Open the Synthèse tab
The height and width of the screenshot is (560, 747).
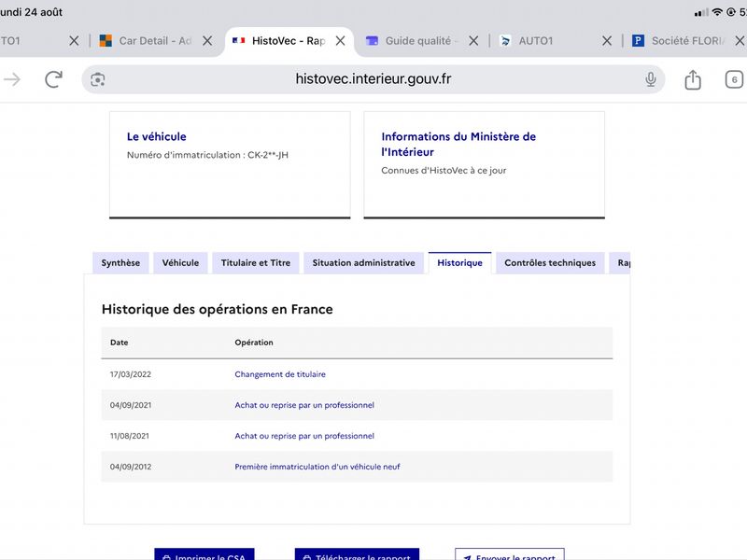[120, 263]
